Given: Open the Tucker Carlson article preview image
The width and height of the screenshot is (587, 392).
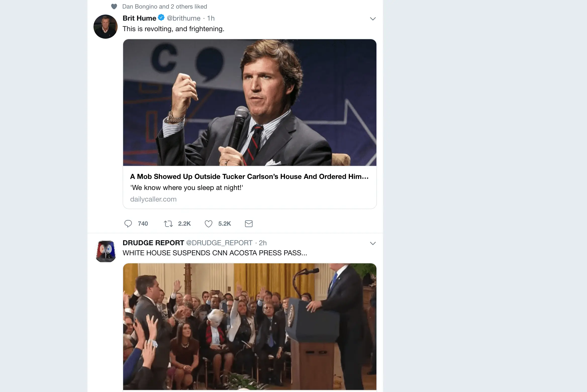Looking at the screenshot, I should (x=250, y=103).
